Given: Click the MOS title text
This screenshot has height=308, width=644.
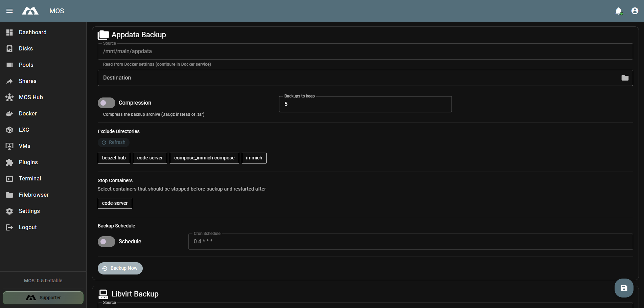Looking at the screenshot, I should pyautogui.click(x=57, y=11).
